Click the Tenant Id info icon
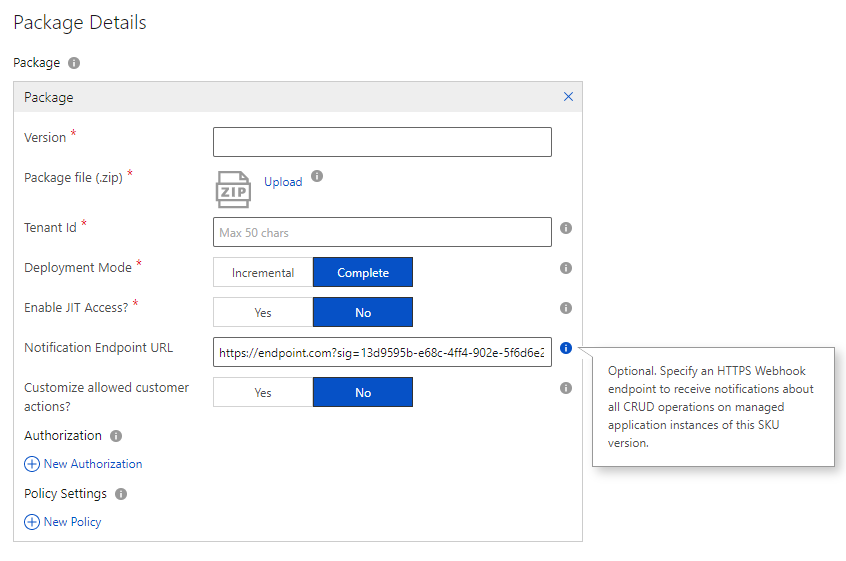The image size is (846, 561). 565,228
